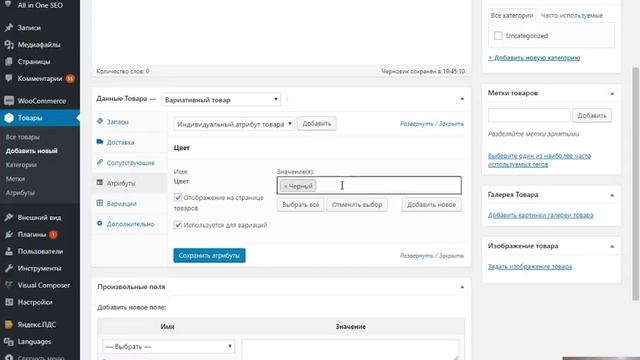Viewport: 640px width, 360px height.
Task: Click the Добавить новое button
Action: pyautogui.click(x=431, y=204)
